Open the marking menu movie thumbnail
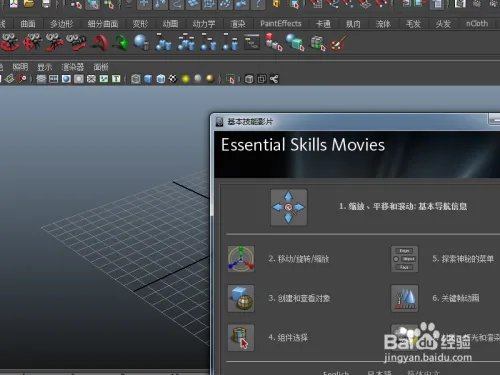500x375 pixels. click(404, 259)
